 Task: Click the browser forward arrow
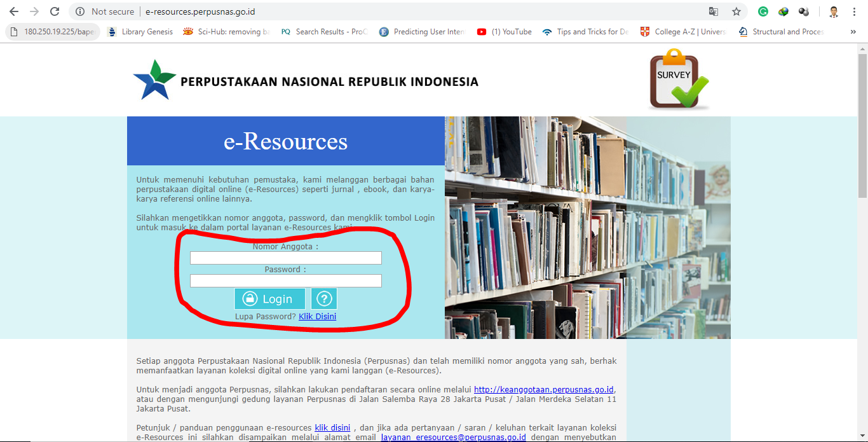(34, 11)
